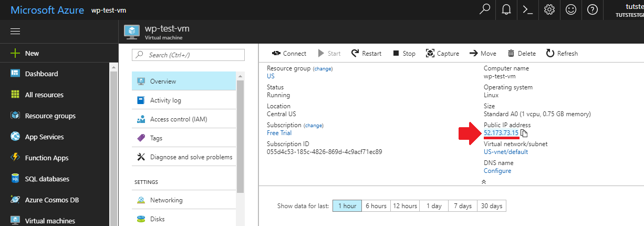The height and width of the screenshot is (226, 644).
Task: Launch Cloud Shell from top bar
Action: [528, 9]
